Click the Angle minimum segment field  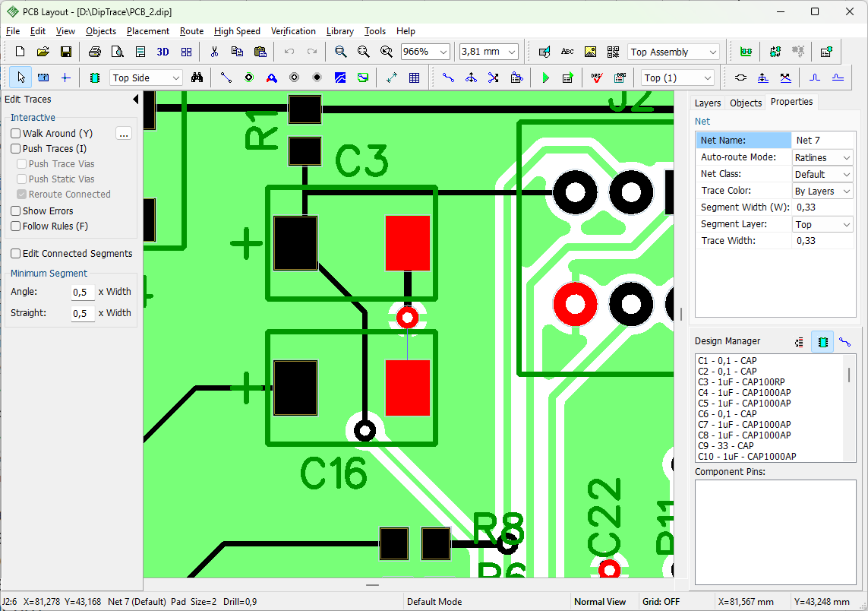(83, 292)
